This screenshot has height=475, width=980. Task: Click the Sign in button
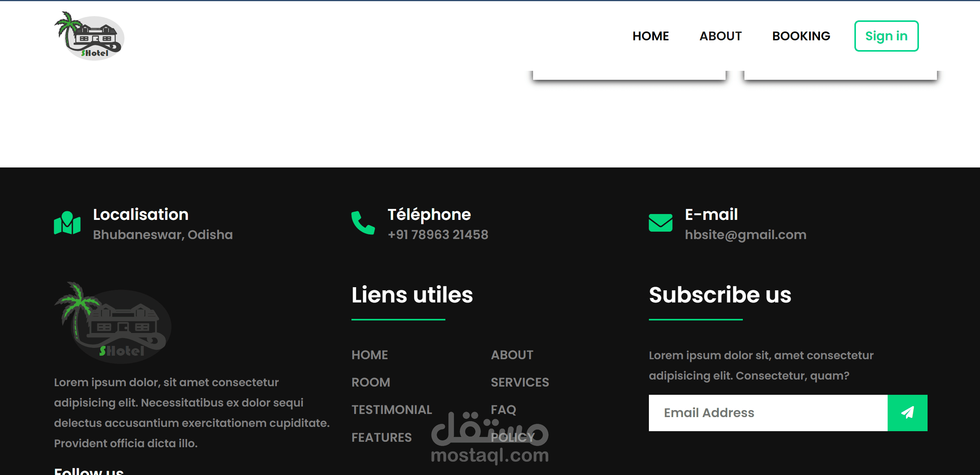[x=886, y=36]
